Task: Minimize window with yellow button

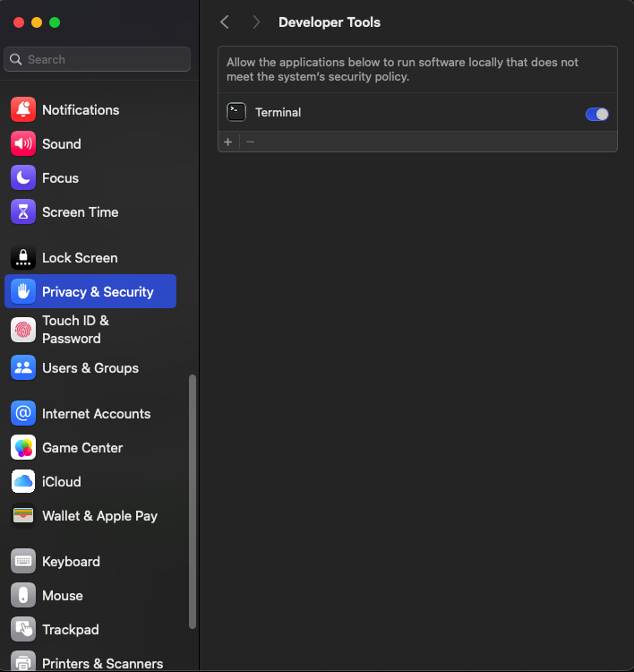Action: click(x=37, y=22)
